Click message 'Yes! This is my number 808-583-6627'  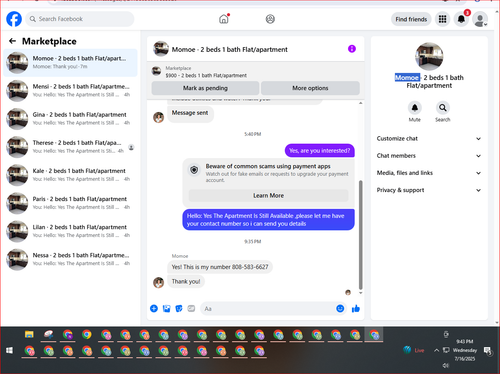coord(220,267)
